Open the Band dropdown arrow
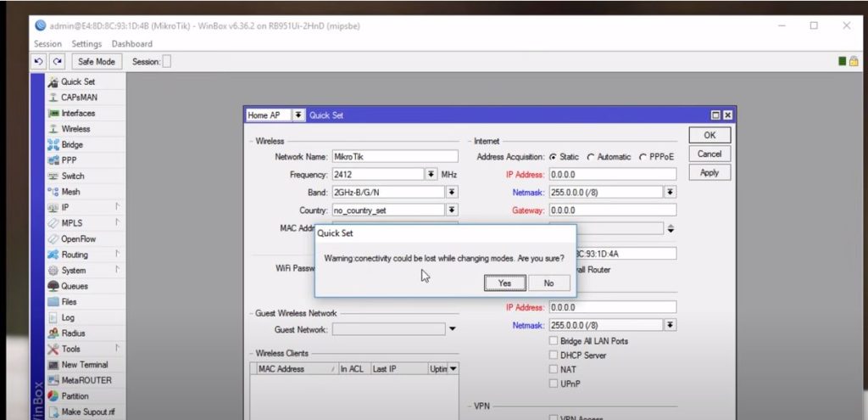Image resolution: width=868 pixels, height=420 pixels. pos(452,193)
